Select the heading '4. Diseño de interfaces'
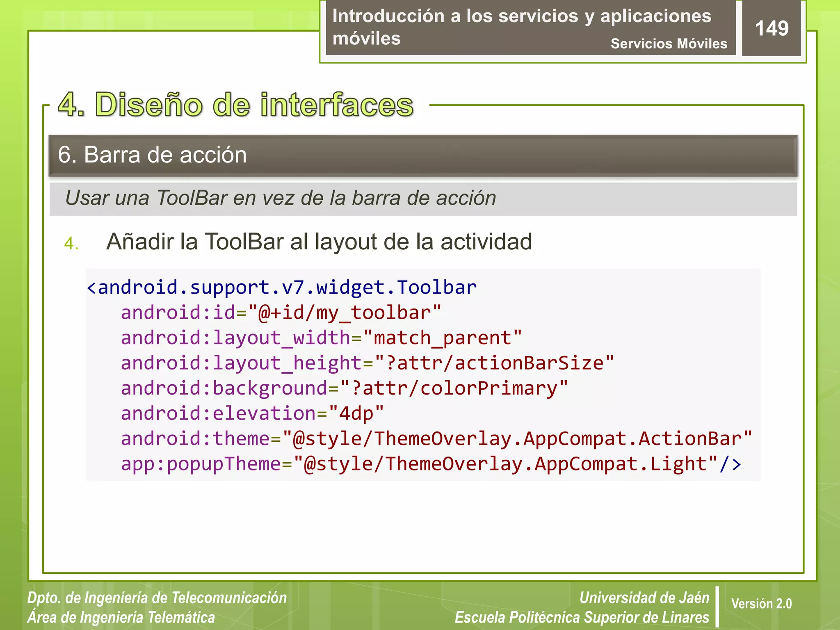The width and height of the screenshot is (840, 630). pyautogui.click(x=236, y=105)
